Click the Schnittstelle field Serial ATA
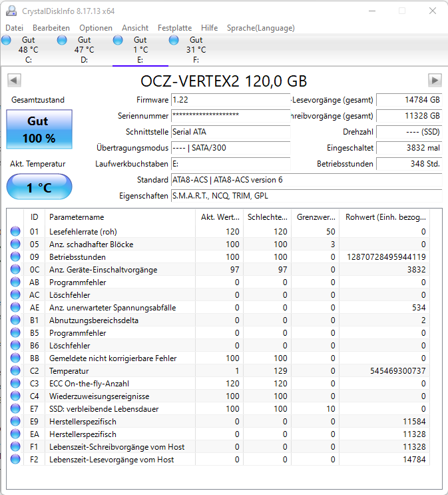Viewport: 448px width, 495px height. tap(230, 132)
